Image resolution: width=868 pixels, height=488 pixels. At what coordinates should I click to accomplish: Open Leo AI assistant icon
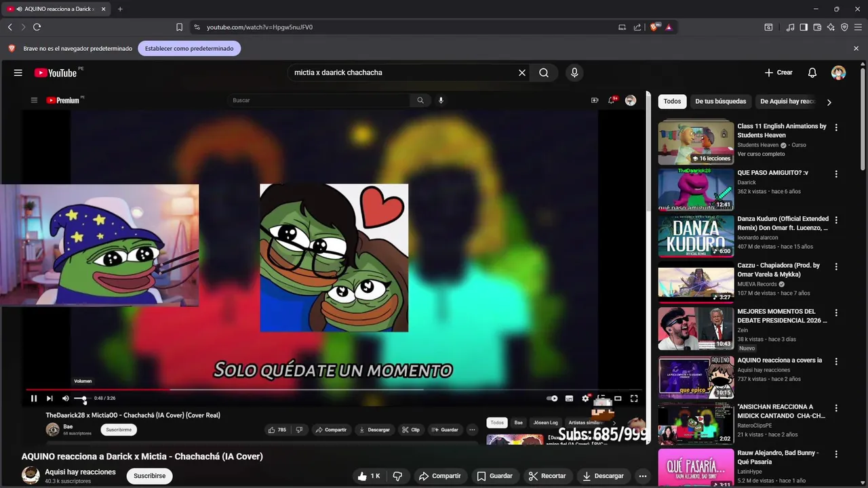click(x=831, y=27)
